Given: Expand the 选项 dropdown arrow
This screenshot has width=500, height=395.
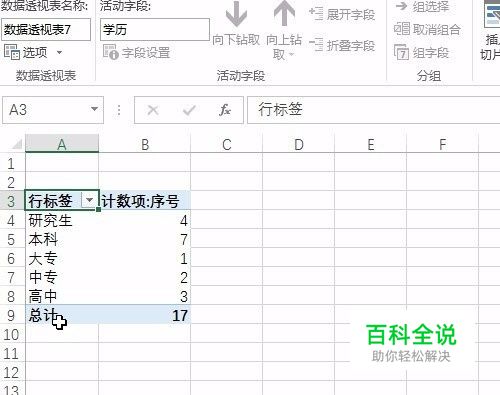Looking at the screenshot, I should click(x=59, y=52).
